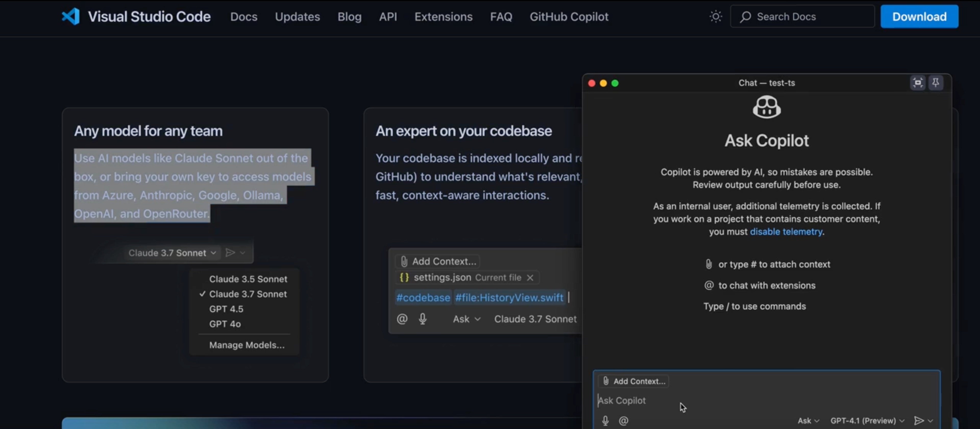The image size is (980, 429).
Task: Open the GPT-4.1 (Preview) model dropdown
Action: click(867, 421)
